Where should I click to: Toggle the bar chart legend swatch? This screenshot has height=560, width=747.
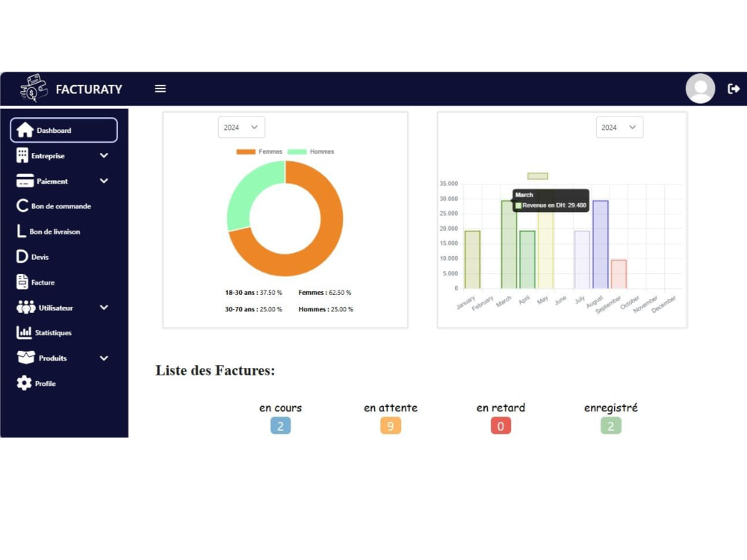coord(538,176)
